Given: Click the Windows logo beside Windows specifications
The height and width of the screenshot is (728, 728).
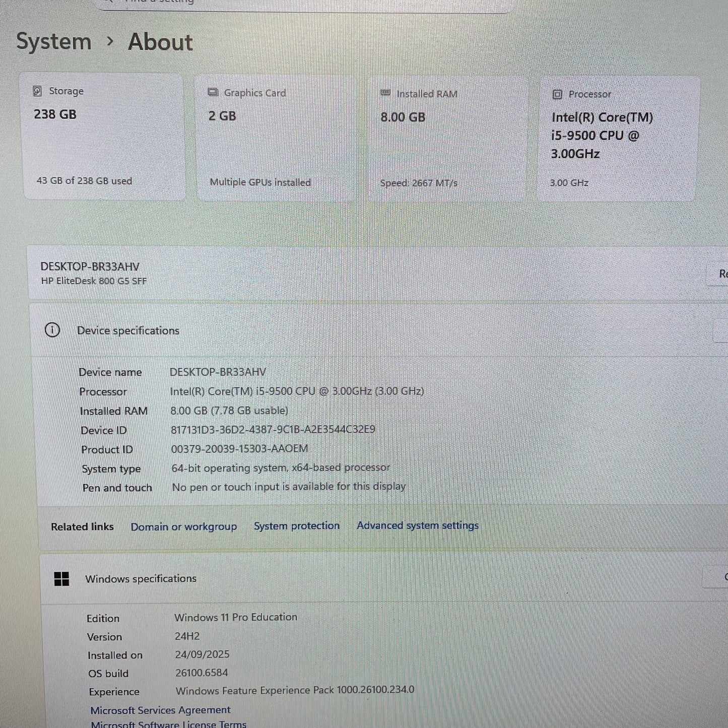Looking at the screenshot, I should tap(61, 579).
